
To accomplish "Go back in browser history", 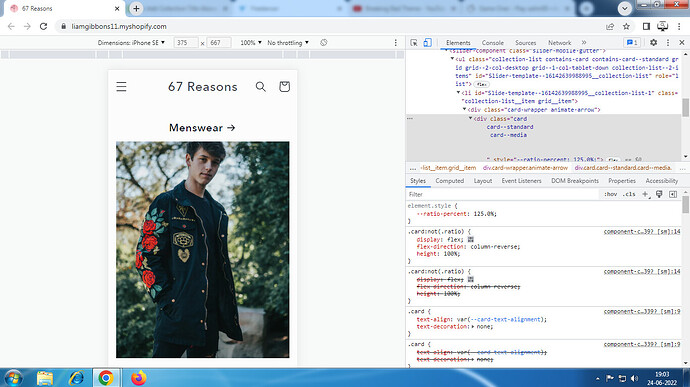I will (11, 26).
